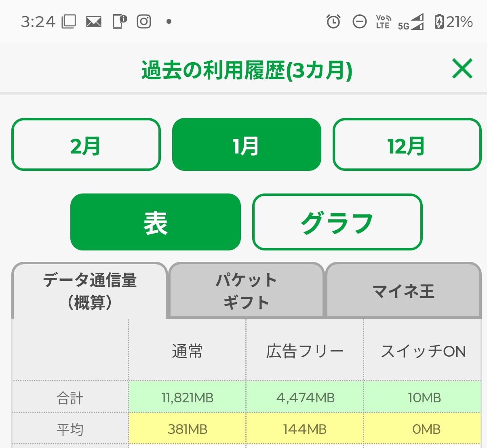Tap the device info notification icon

click(120, 21)
